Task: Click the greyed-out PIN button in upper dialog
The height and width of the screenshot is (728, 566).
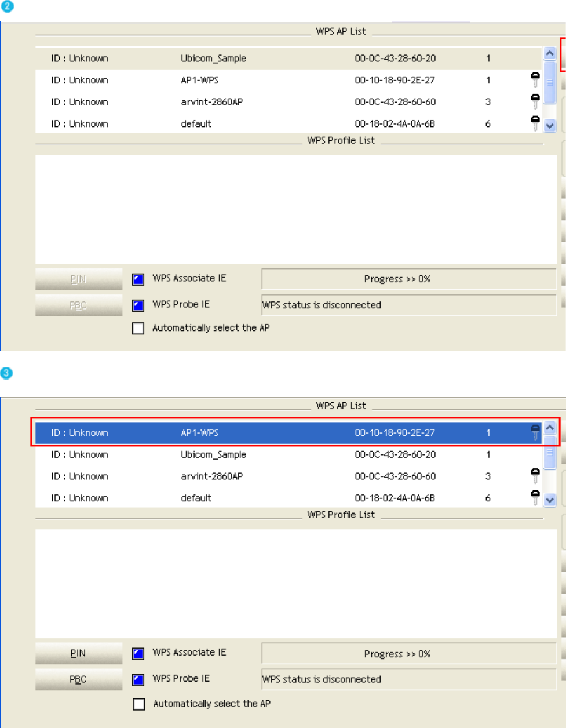Action: [x=79, y=279]
